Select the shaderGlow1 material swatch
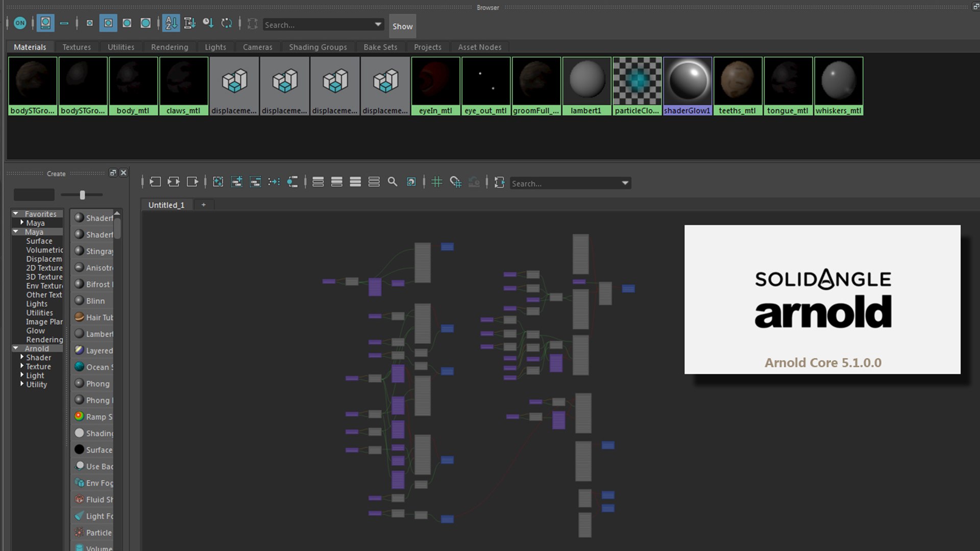The image size is (980, 551). (687, 86)
